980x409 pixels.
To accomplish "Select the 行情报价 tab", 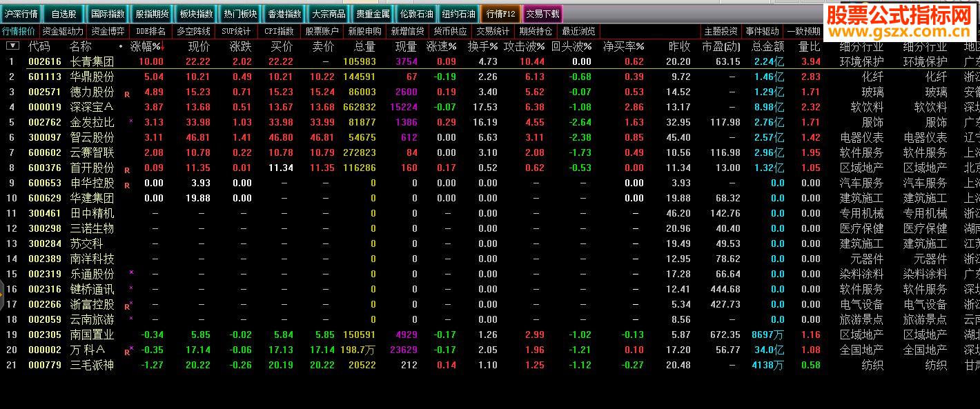I will click(x=19, y=31).
